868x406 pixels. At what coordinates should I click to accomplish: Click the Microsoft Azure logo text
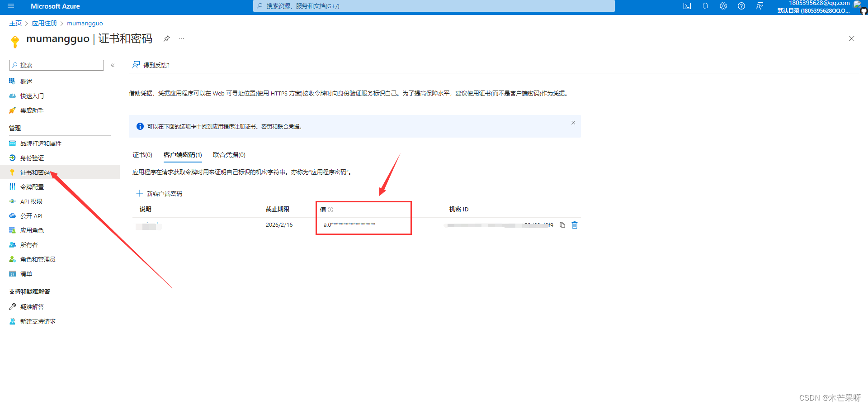tap(55, 6)
